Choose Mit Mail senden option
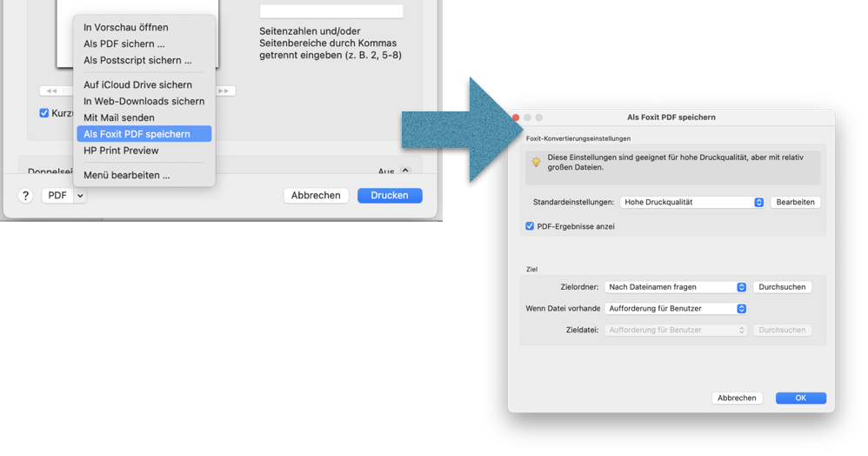Image resolution: width=868 pixels, height=456 pixels. (119, 117)
